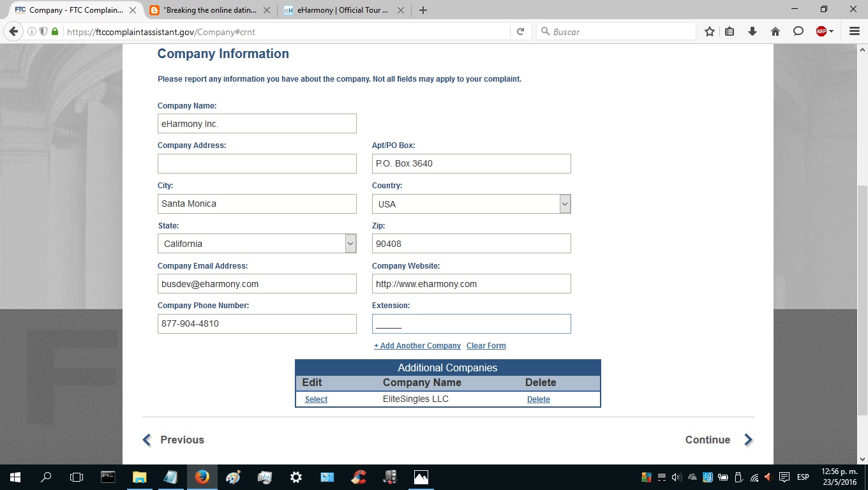Open the chat bubble toolbar icon
The height and width of the screenshot is (490, 868).
coord(798,31)
